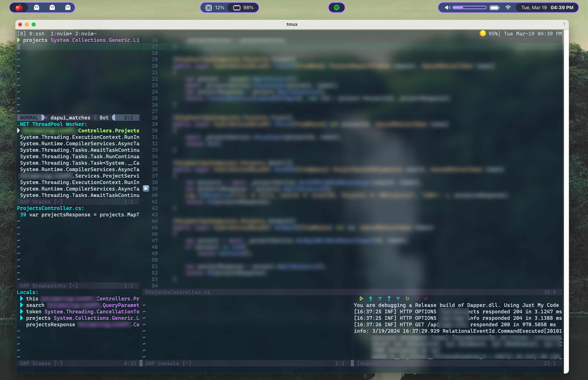Click the battery icon in the top bar
Screen dimensions: 588x380
click(x=494, y=8)
